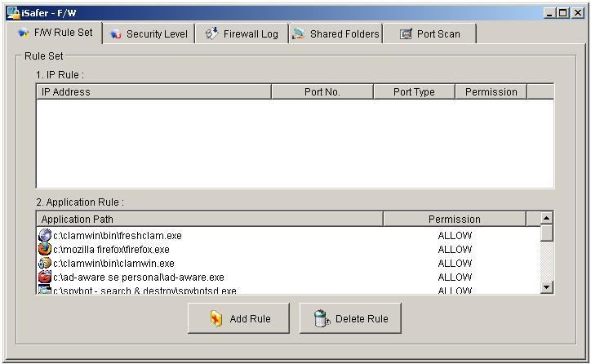Click ALLOW permission for firefox.exe
The image size is (591, 364).
[455, 250]
